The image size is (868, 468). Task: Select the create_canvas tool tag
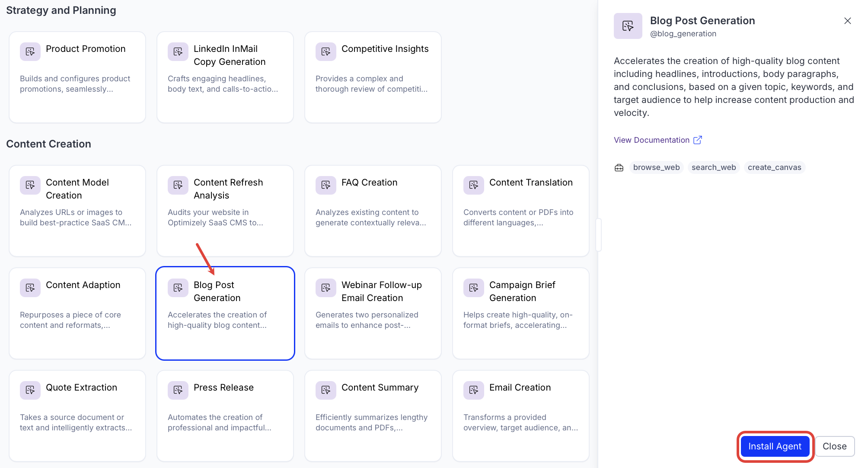[x=774, y=168]
